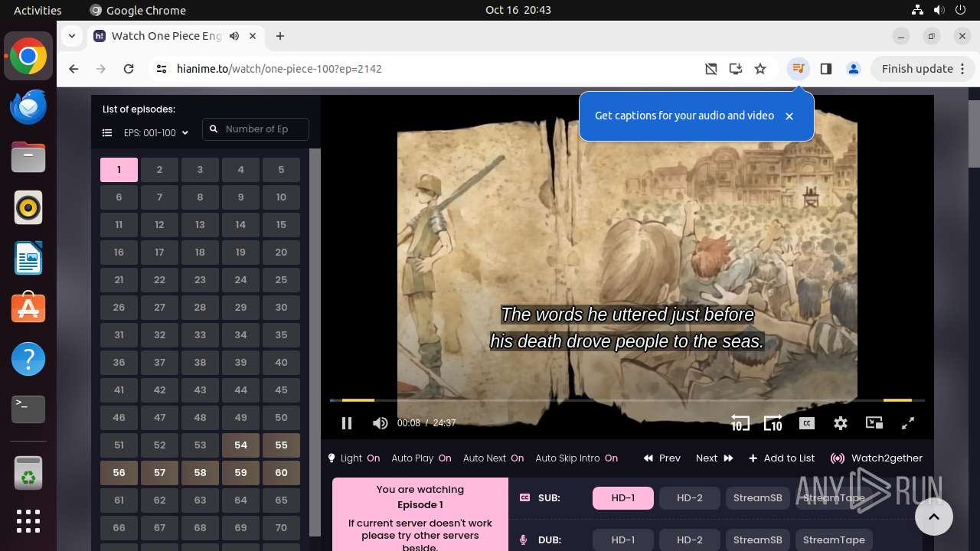Screen dimensions: 980x551
Task: Rewind video 10 seconds
Action: click(740, 423)
